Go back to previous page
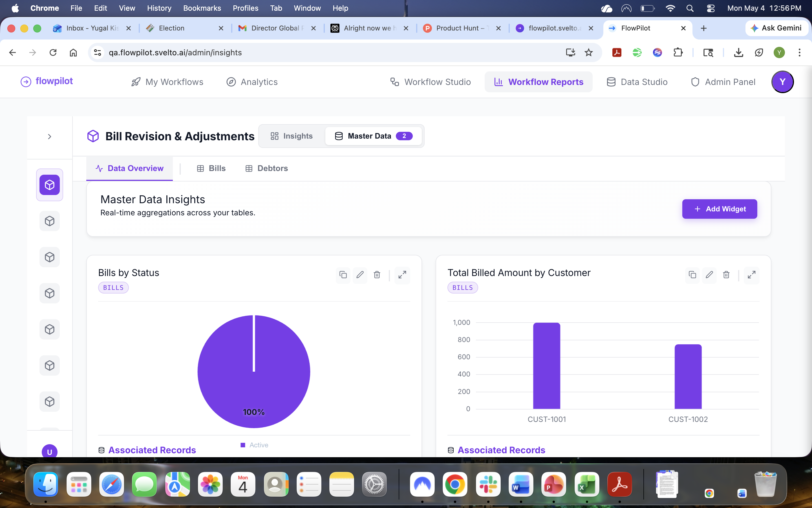 coord(12,52)
